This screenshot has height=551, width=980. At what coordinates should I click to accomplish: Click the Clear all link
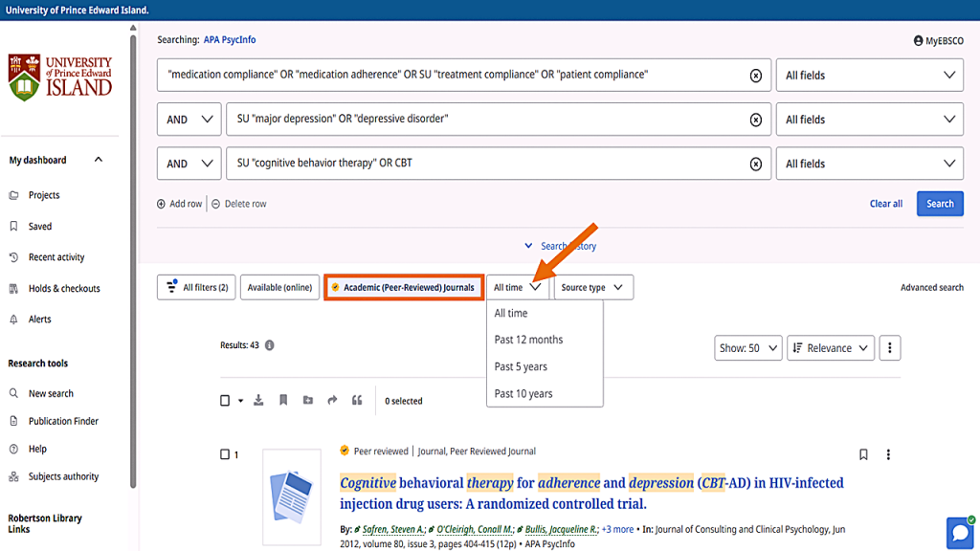(x=885, y=204)
